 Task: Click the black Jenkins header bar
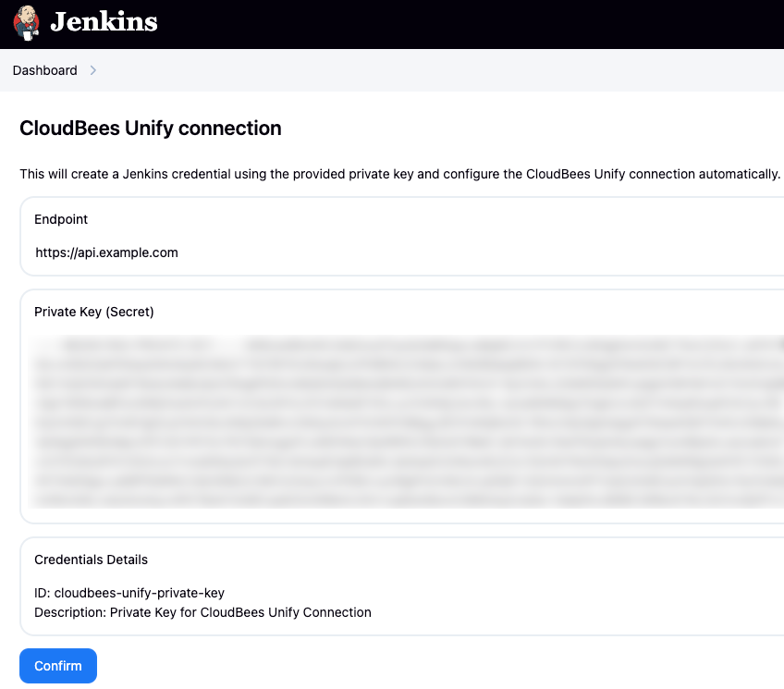click(462, 23)
